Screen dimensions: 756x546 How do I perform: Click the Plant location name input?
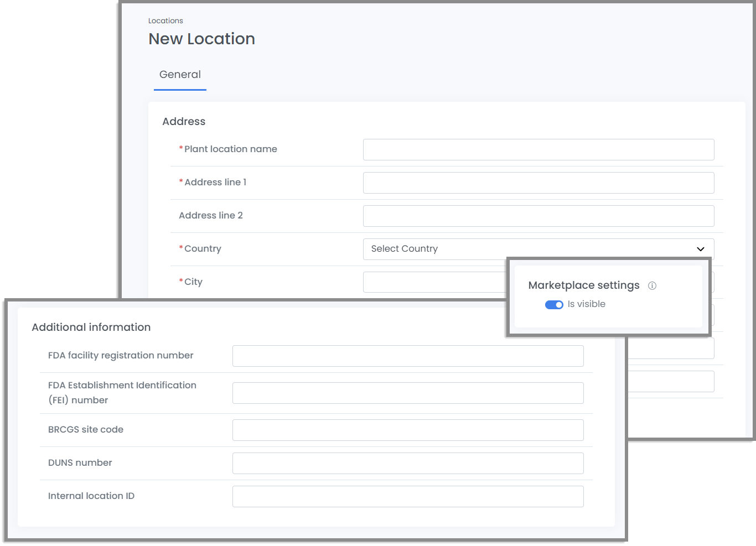click(x=538, y=149)
